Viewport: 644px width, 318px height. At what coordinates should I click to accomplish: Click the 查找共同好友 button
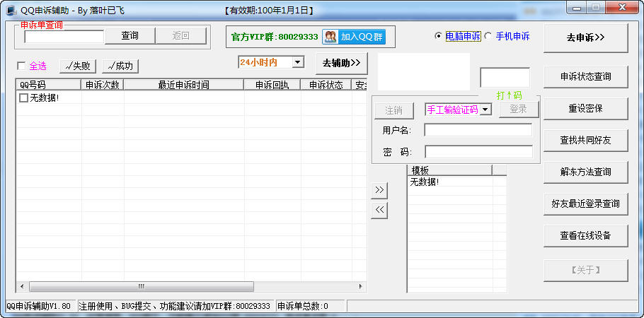coord(586,141)
